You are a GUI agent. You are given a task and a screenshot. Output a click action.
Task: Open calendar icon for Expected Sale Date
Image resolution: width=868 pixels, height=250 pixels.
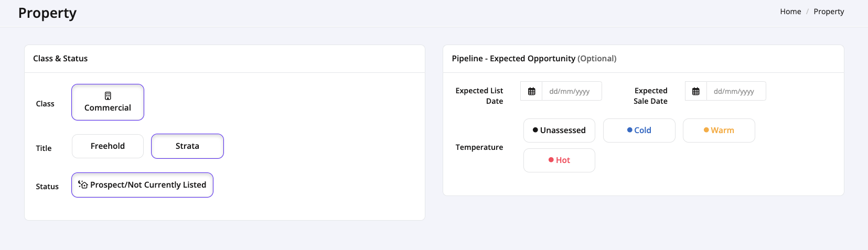pos(696,91)
